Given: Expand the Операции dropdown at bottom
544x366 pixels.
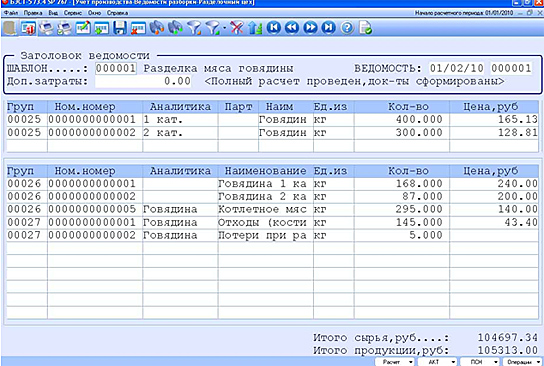Looking at the screenshot, I should [522, 362].
